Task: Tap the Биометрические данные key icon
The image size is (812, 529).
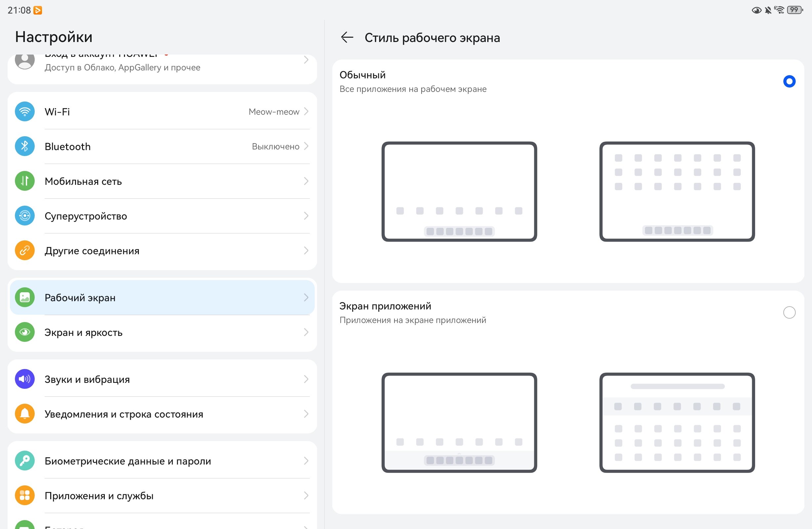Action: click(x=24, y=461)
